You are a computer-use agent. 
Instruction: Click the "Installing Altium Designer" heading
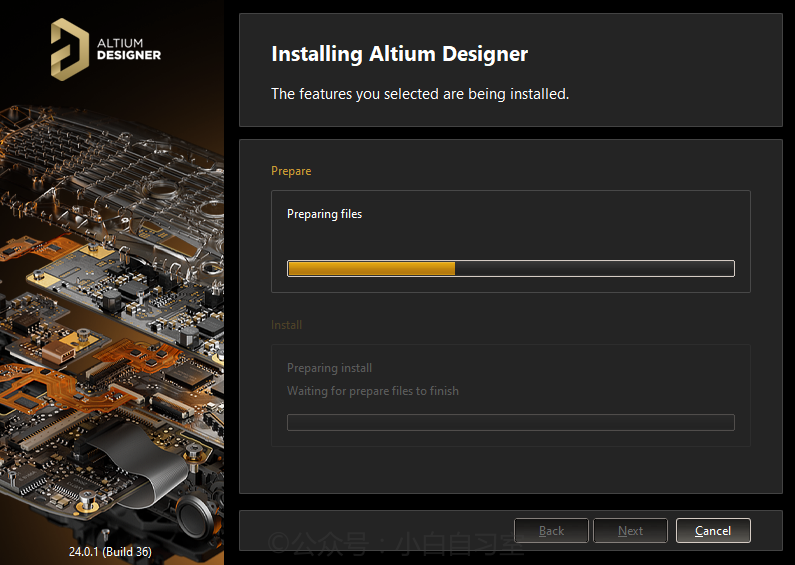pos(400,54)
